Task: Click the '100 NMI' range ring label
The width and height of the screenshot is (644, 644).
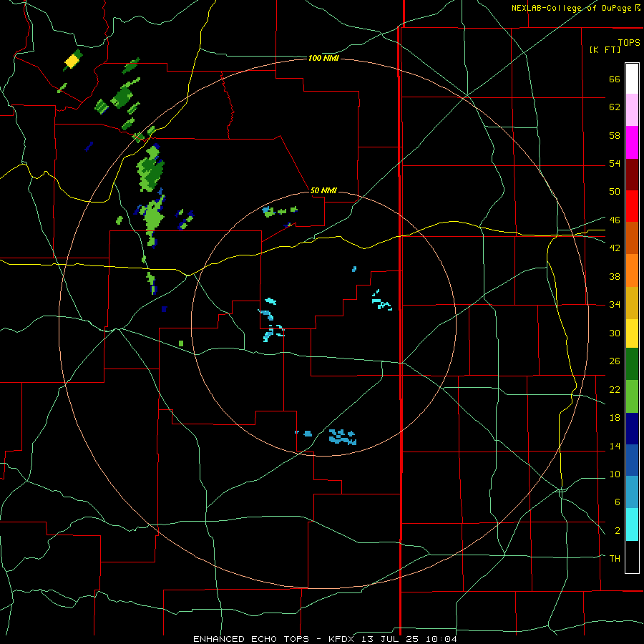Action: click(323, 59)
